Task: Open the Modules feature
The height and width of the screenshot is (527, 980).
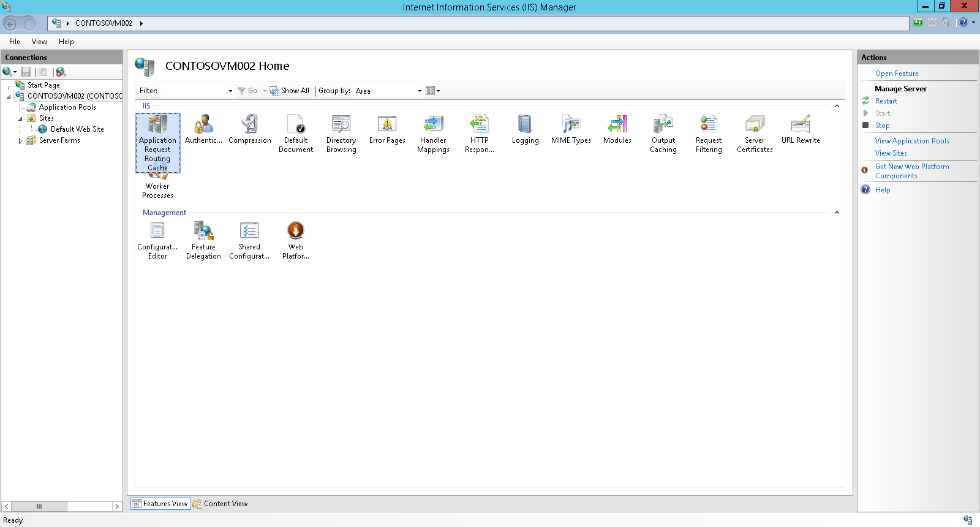Action: pos(617,130)
